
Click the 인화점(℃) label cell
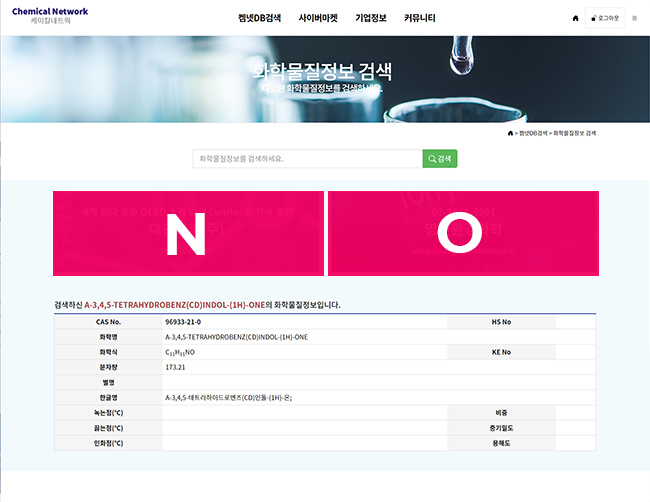tap(108, 443)
